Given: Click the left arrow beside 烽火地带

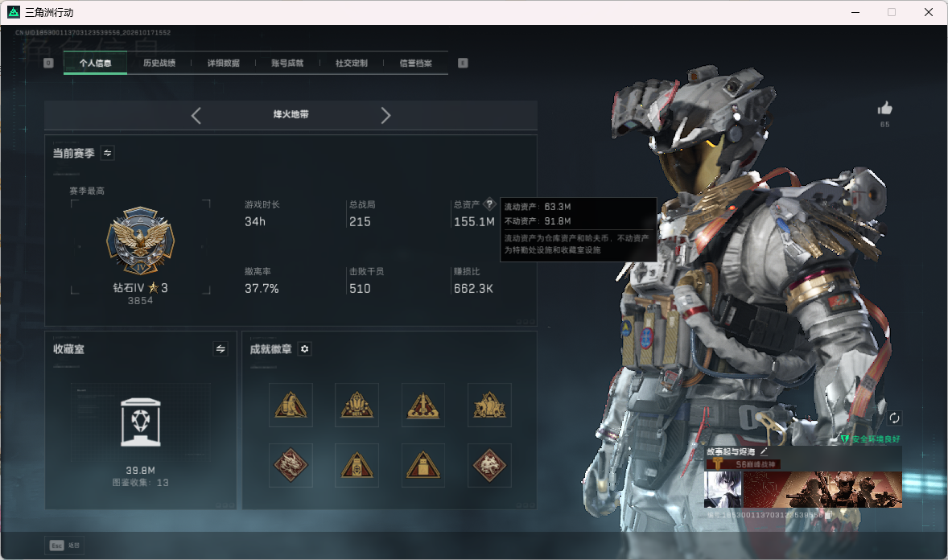Looking at the screenshot, I should (196, 116).
